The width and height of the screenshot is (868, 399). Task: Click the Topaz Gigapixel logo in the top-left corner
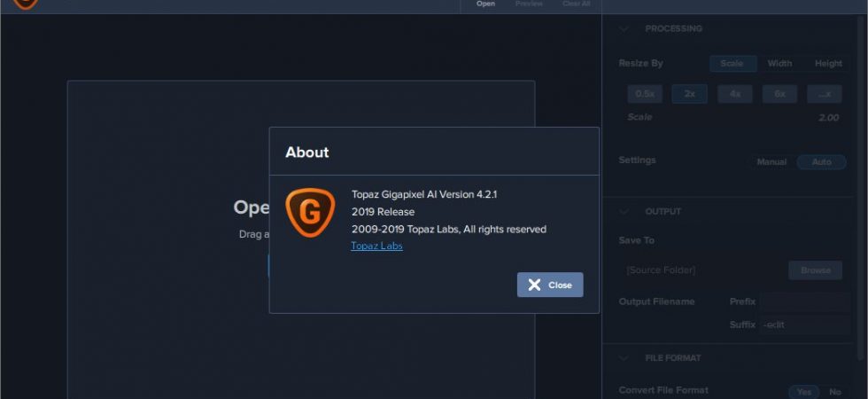click(x=26, y=4)
